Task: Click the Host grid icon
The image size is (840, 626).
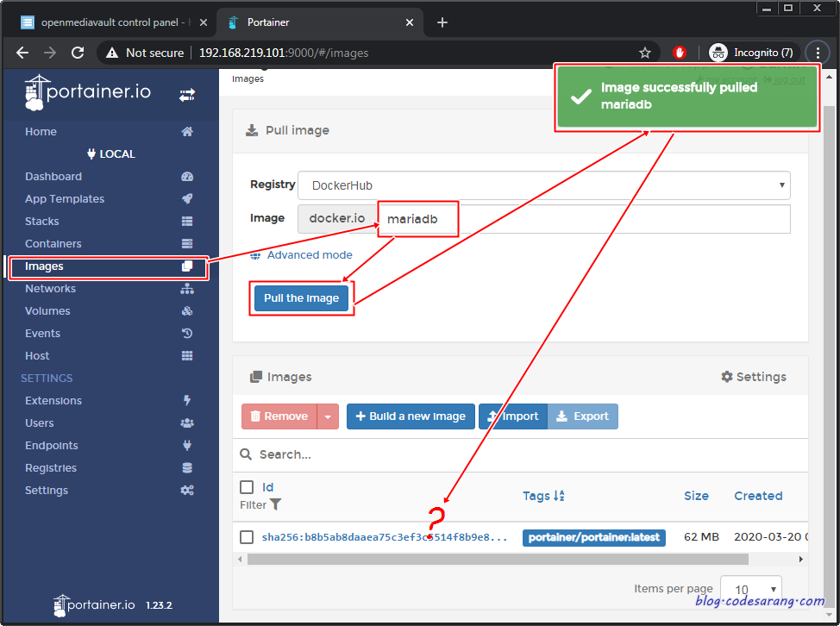Action: (x=187, y=355)
